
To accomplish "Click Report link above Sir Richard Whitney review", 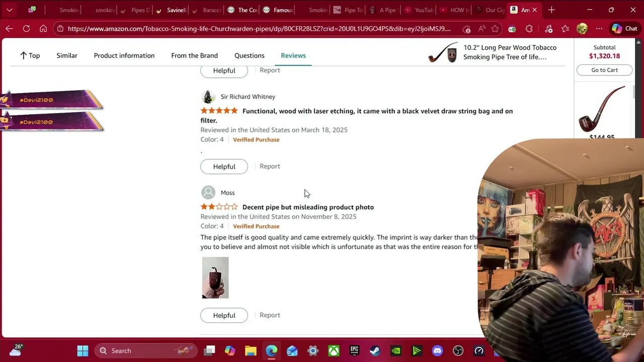I will coord(270,70).
